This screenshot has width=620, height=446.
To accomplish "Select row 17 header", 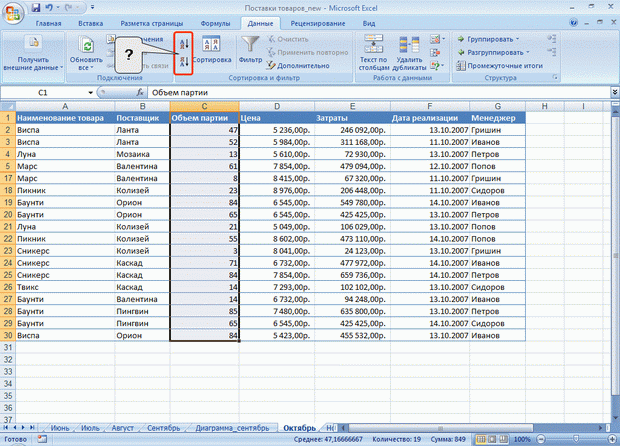I will click(8, 178).
